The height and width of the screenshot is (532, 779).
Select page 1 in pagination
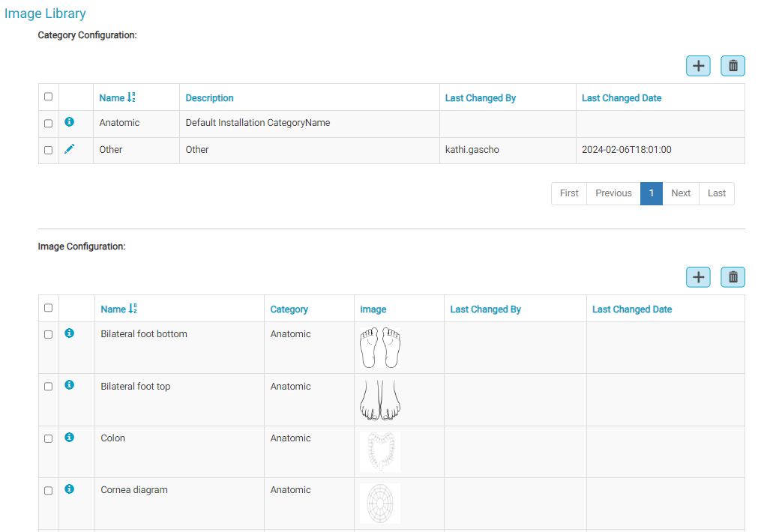[x=651, y=193]
